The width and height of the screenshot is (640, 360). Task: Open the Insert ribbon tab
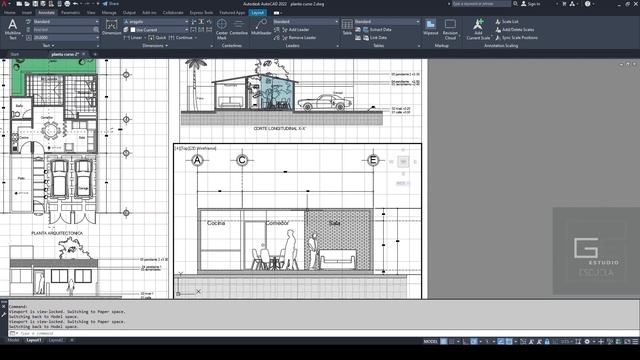coord(27,13)
